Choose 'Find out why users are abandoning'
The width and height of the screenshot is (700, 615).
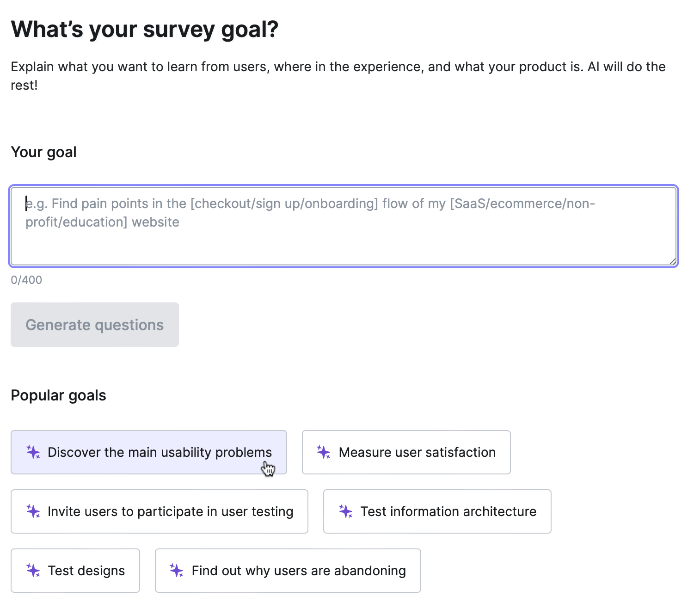(288, 571)
